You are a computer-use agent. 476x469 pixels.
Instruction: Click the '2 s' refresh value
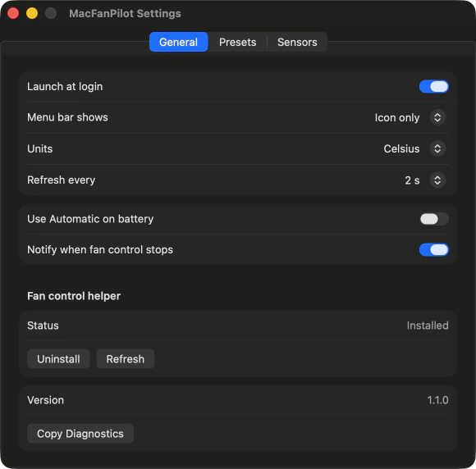click(412, 180)
